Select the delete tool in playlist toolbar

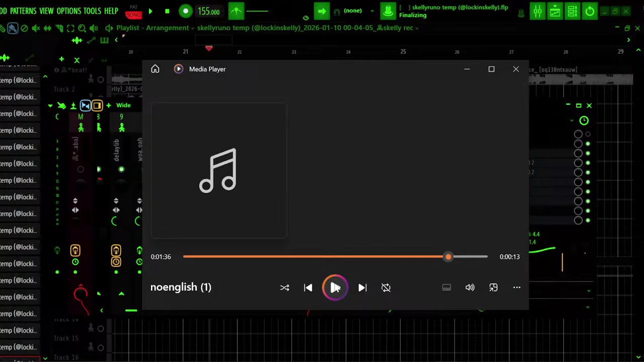[24, 28]
